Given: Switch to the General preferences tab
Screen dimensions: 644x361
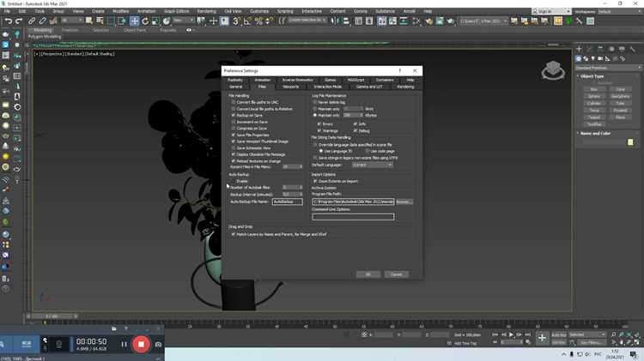Looking at the screenshot, I should [x=236, y=87].
